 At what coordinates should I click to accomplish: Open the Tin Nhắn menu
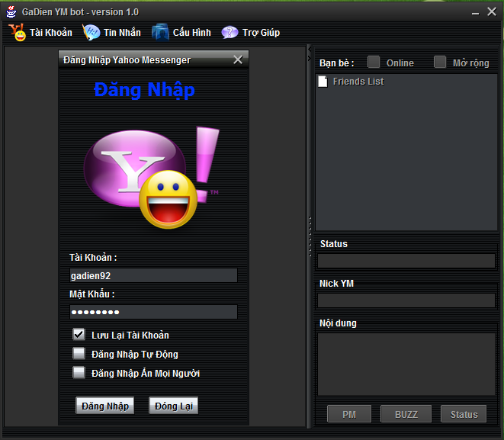pyautogui.click(x=121, y=33)
